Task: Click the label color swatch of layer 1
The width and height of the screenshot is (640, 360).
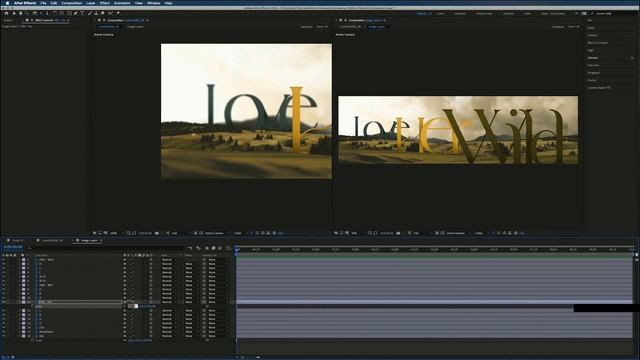Action: (x=23, y=260)
